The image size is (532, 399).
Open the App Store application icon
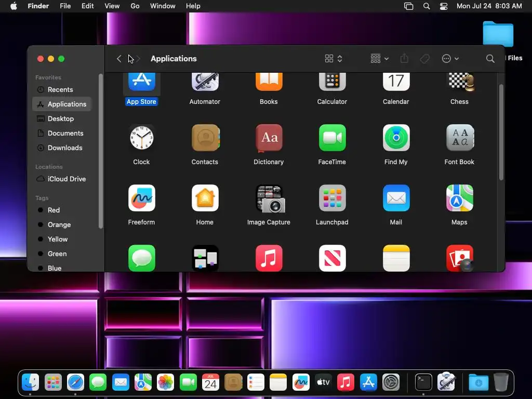pyautogui.click(x=141, y=82)
